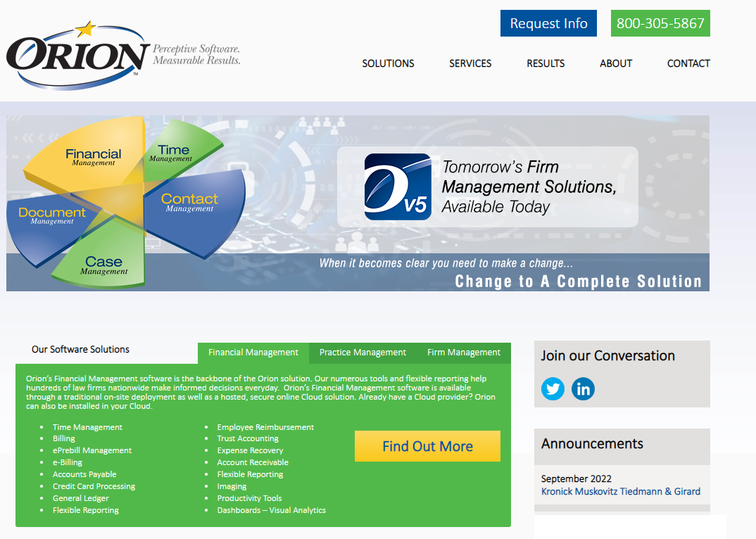The width and height of the screenshot is (756, 539).
Task: Click the 800-305-5867 phone button
Action: 660,23
